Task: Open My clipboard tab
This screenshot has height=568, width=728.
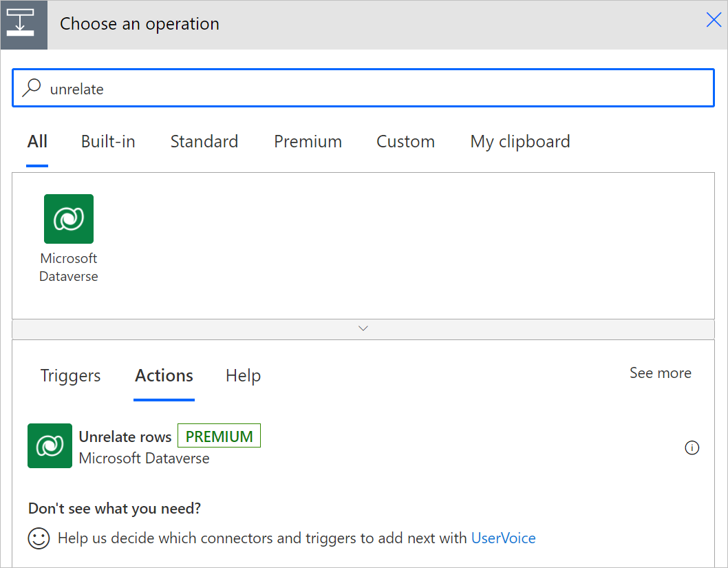Action: point(520,142)
